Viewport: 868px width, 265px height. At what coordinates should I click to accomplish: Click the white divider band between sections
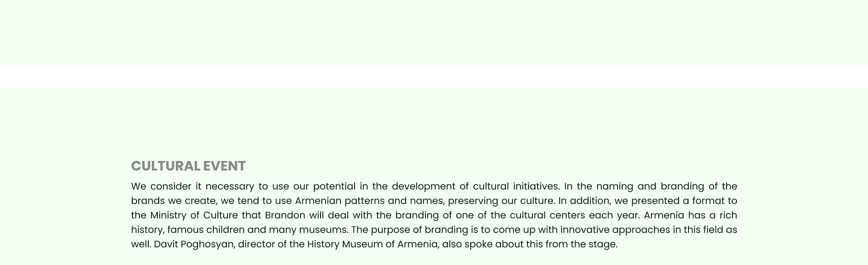tap(434, 76)
